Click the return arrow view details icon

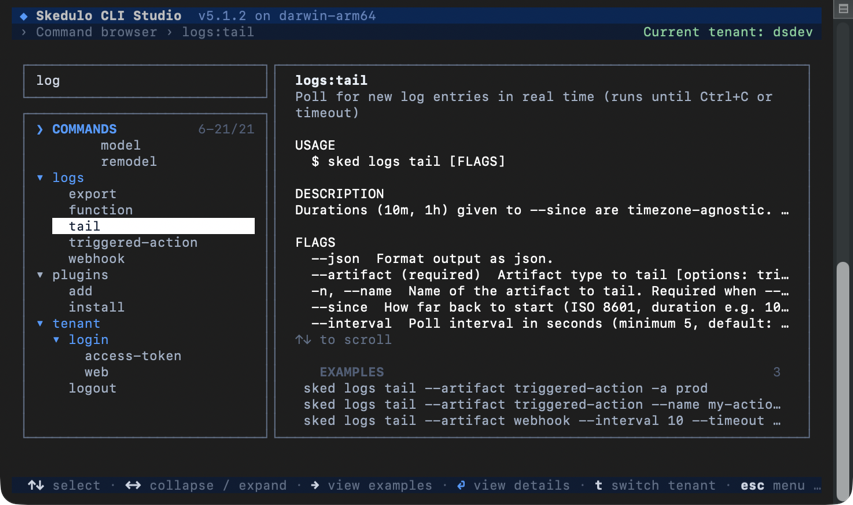[461, 485]
